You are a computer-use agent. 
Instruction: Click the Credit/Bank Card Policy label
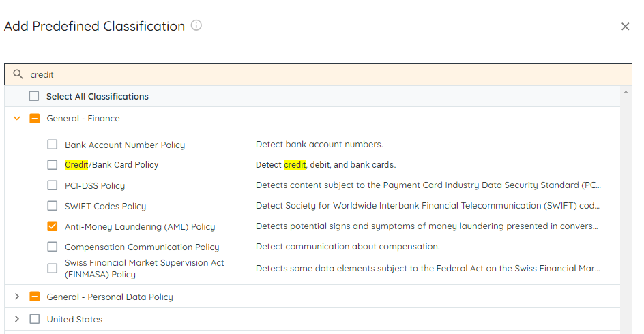coord(111,164)
